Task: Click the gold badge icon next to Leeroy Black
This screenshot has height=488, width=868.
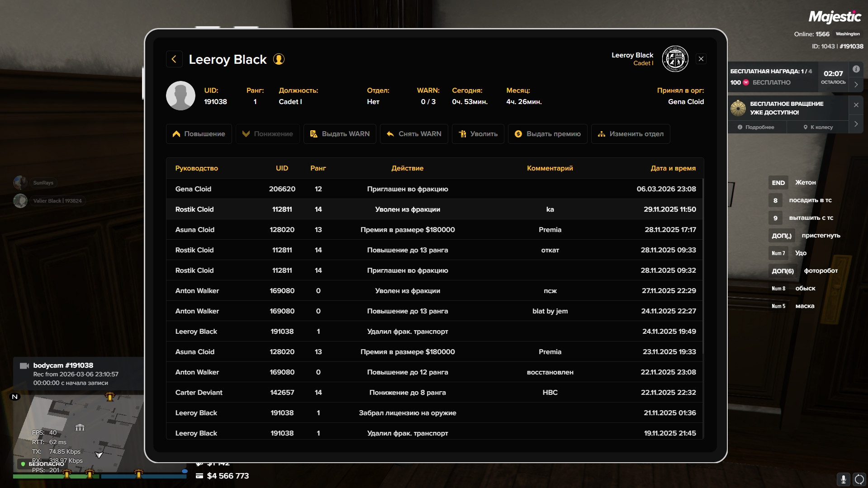Action: [x=279, y=59]
